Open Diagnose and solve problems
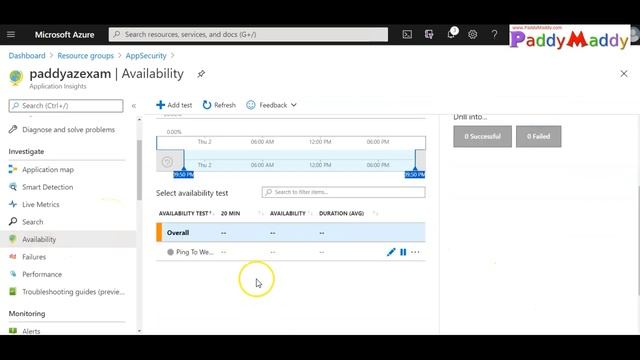The height and width of the screenshot is (360, 640). click(x=68, y=130)
